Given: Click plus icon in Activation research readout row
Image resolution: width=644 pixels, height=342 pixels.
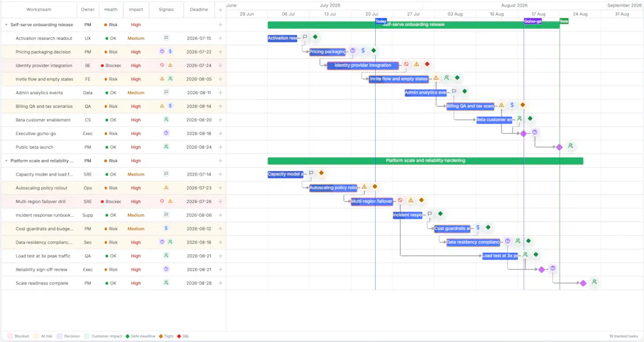Looking at the screenshot, I should click(x=220, y=38).
